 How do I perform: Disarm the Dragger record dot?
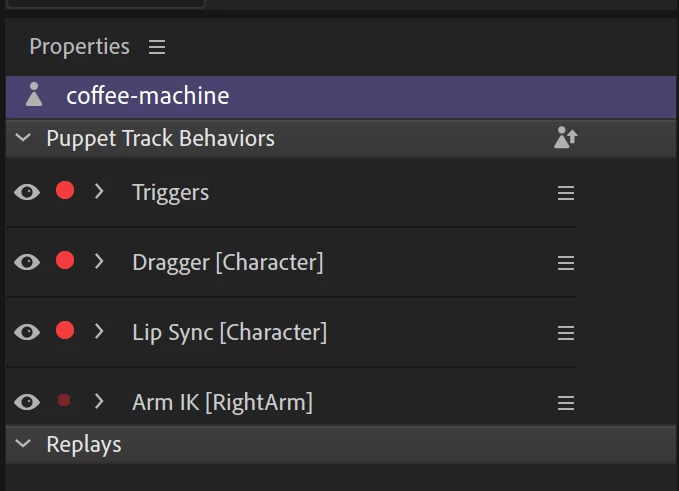[65, 261]
